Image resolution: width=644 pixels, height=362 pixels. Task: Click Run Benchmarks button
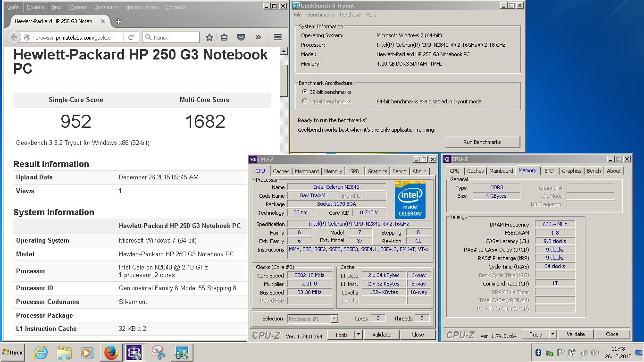(x=482, y=142)
